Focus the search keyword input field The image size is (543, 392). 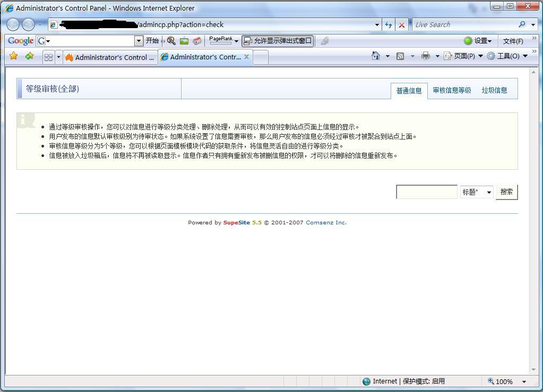coord(427,192)
